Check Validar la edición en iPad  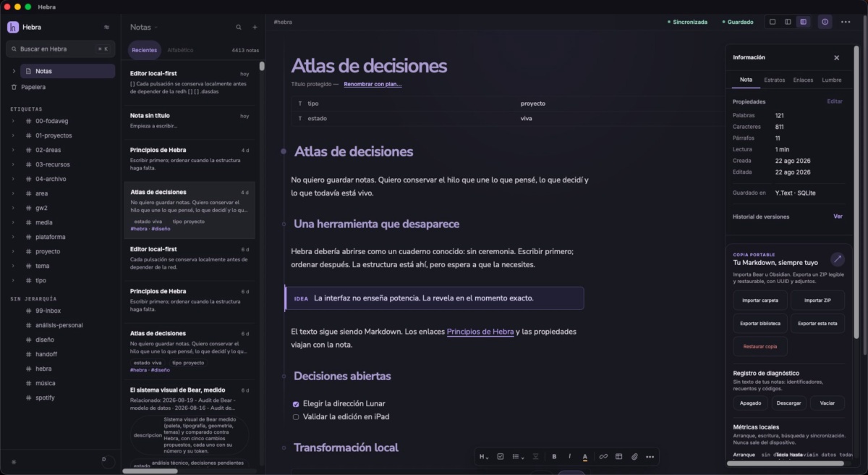coord(296,416)
